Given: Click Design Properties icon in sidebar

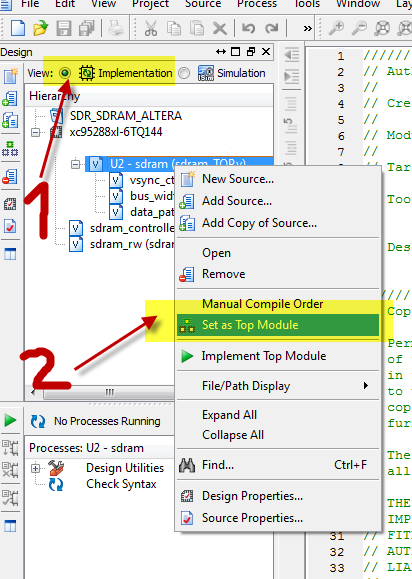Looking at the screenshot, I should (10, 204).
